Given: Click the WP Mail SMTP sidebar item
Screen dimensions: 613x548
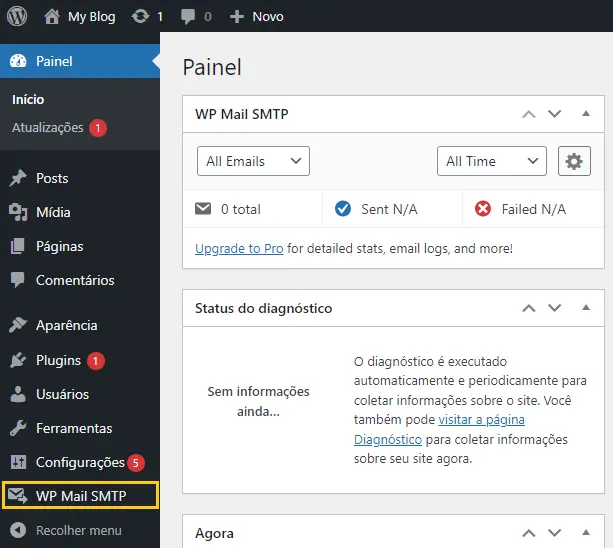Looking at the screenshot, I should click(x=80, y=496).
